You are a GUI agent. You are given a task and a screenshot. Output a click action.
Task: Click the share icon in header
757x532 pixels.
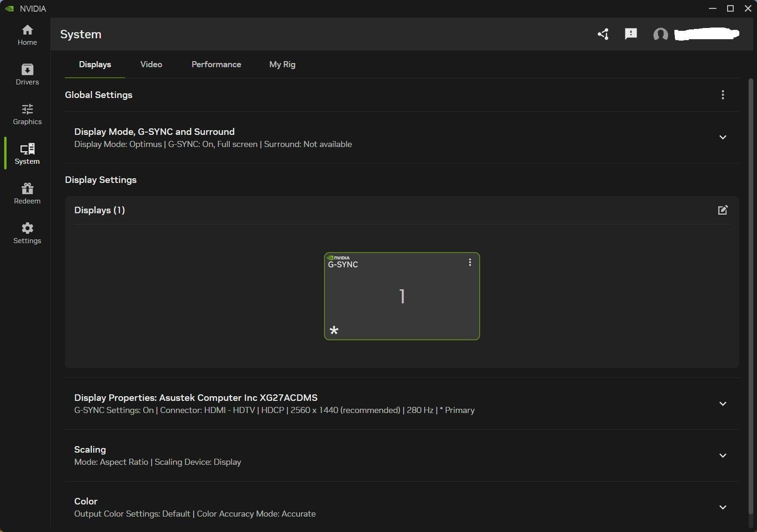[x=603, y=34]
